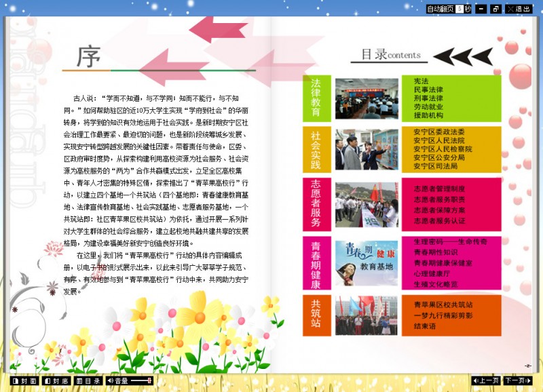Click the auto-flip seconds input field
This screenshot has width=543, height=392.
tap(460, 9)
